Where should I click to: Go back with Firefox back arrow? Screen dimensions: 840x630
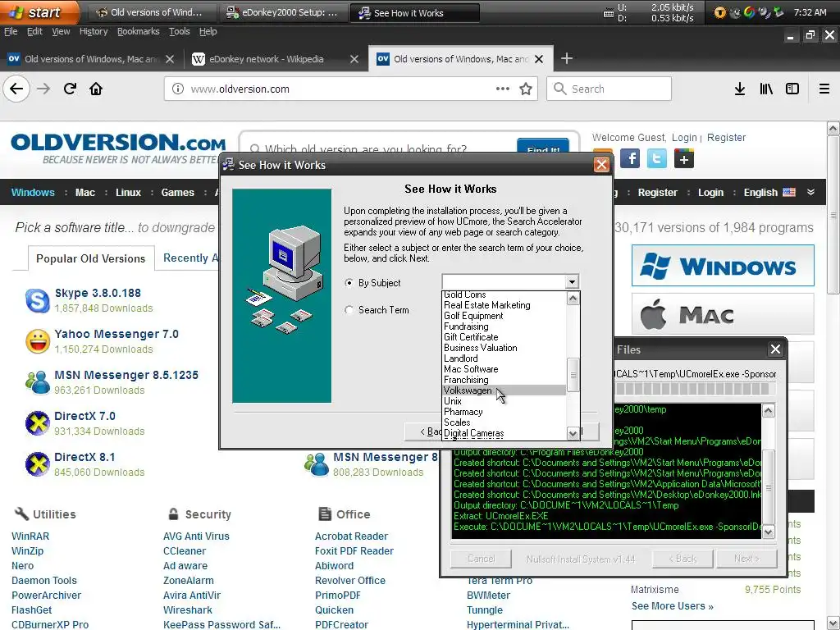tap(16, 89)
